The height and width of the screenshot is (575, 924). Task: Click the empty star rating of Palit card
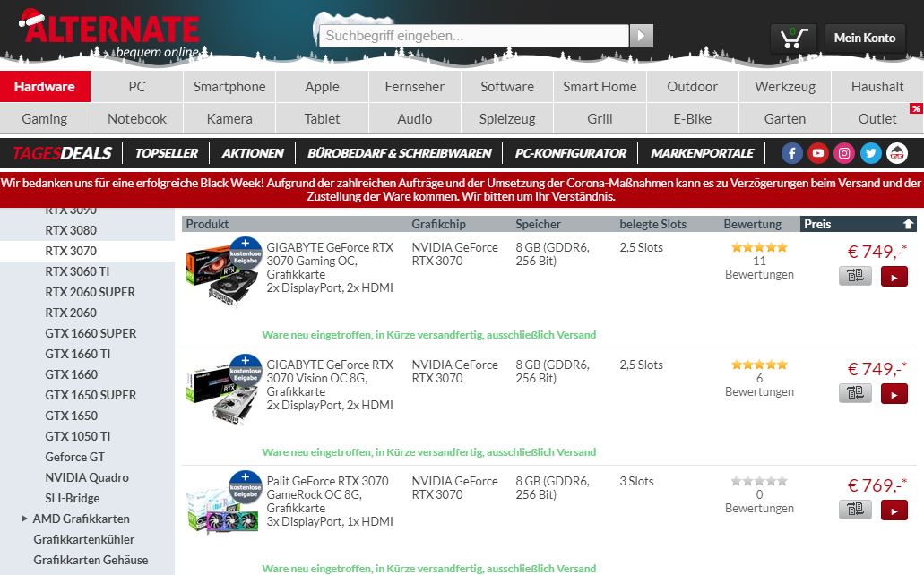759,481
